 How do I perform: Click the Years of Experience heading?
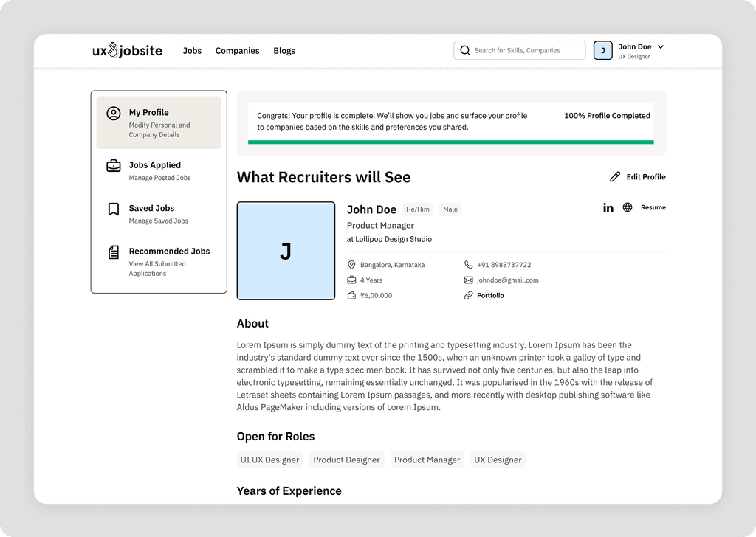pos(289,491)
